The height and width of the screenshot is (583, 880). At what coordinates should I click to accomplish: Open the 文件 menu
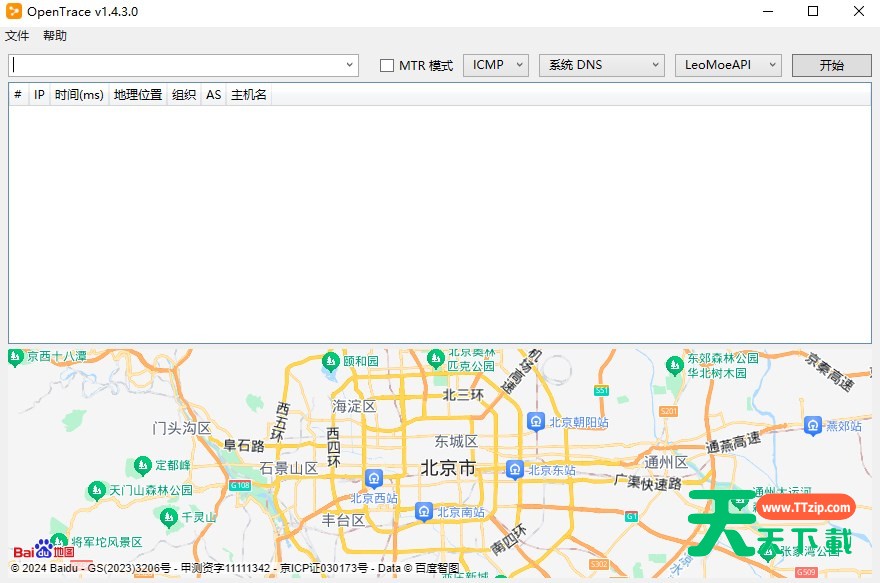click(x=16, y=35)
